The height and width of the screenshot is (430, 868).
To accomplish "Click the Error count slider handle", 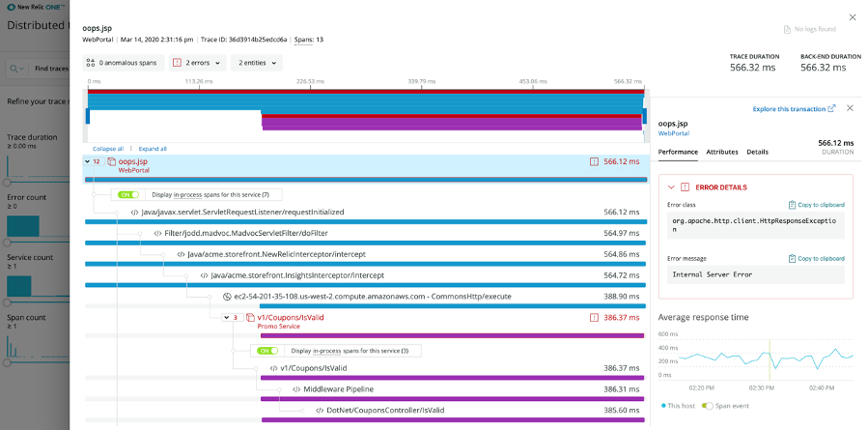I will 7,243.
